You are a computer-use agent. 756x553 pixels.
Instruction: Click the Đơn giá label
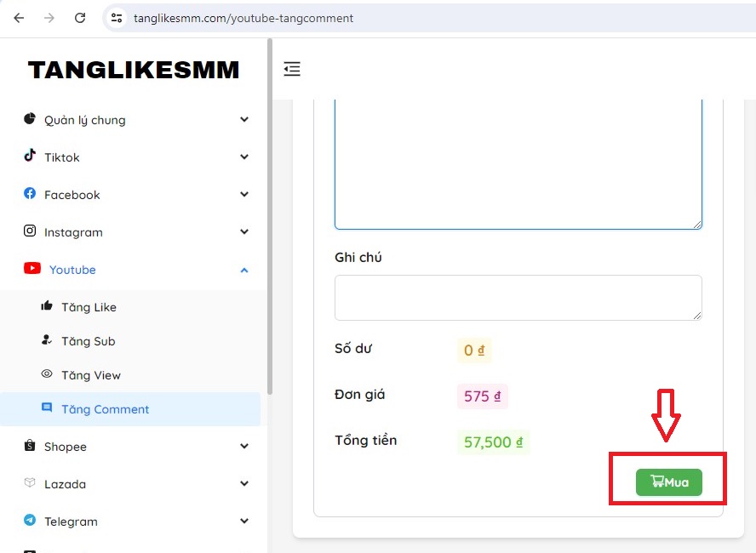pos(359,395)
